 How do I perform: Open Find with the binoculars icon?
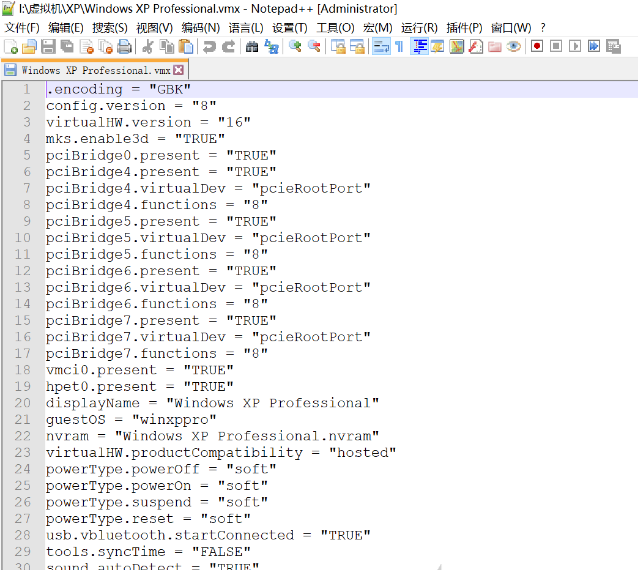pos(252,46)
